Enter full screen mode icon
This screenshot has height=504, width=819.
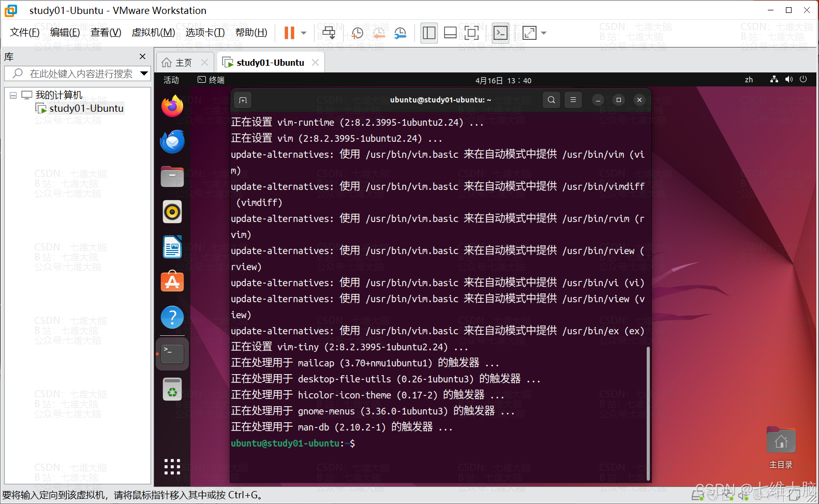point(471,33)
